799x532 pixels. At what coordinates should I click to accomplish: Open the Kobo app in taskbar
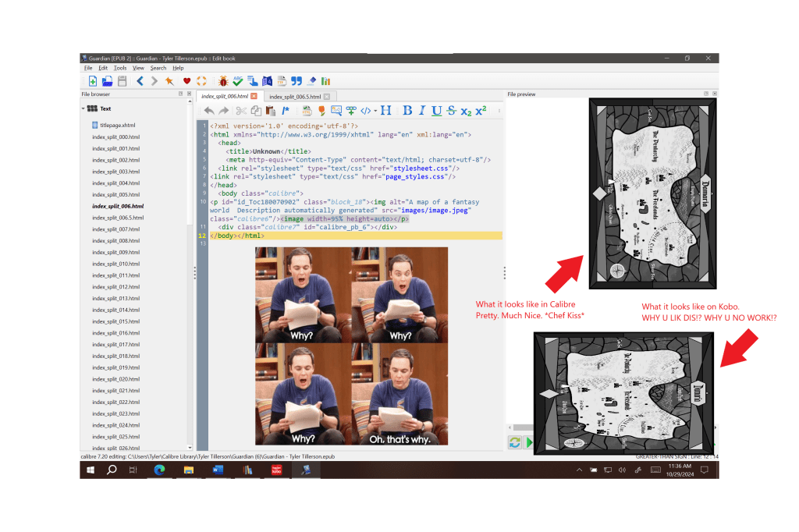(275, 470)
